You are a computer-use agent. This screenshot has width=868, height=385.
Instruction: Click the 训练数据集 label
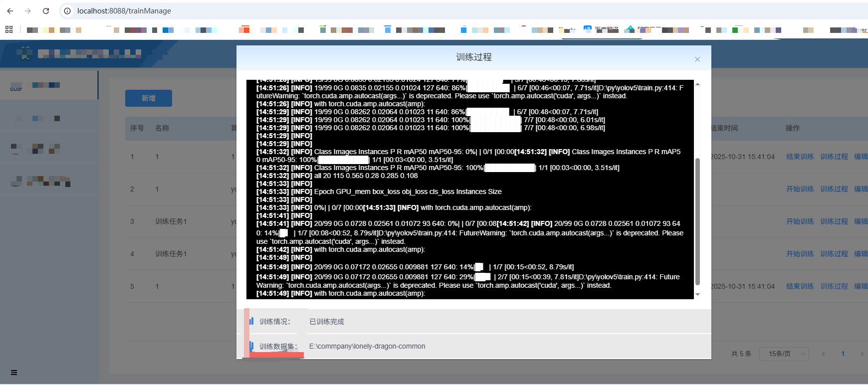(278, 346)
